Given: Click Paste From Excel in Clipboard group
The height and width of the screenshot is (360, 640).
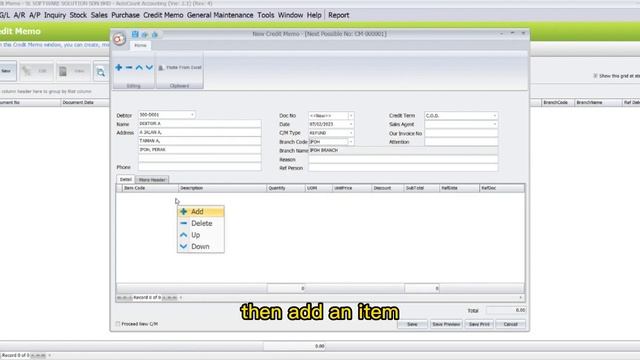Looking at the screenshot, I should point(180,67).
